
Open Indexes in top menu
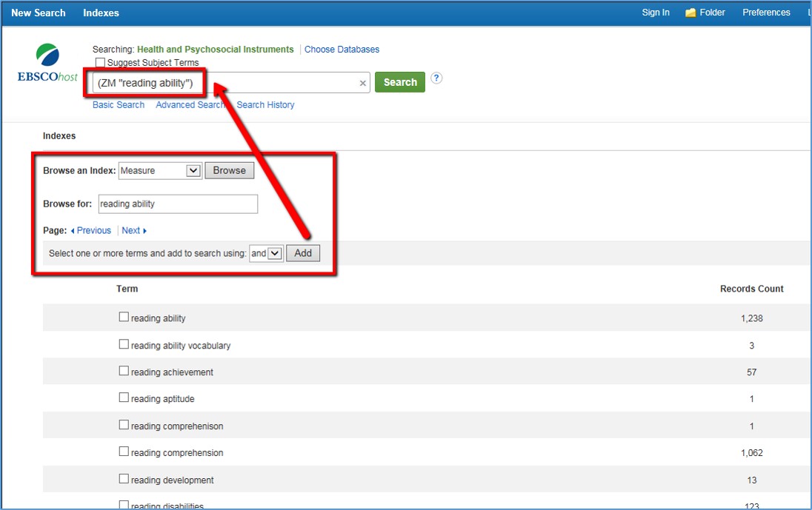coord(101,13)
